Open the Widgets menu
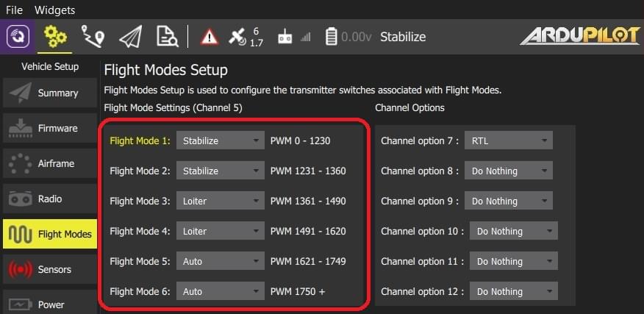Image resolution: width=644 pixels, height=314 pixels. tap(54, 10)
